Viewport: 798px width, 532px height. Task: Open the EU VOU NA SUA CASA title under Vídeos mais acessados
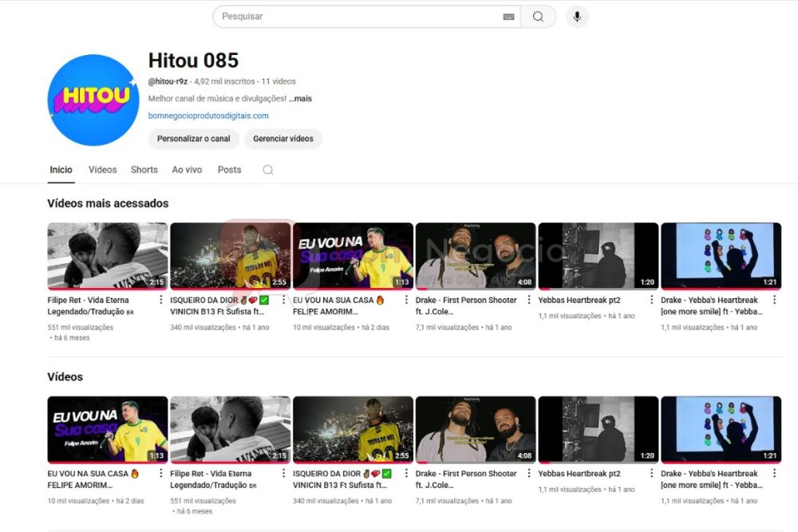click(x=338, y=305)
